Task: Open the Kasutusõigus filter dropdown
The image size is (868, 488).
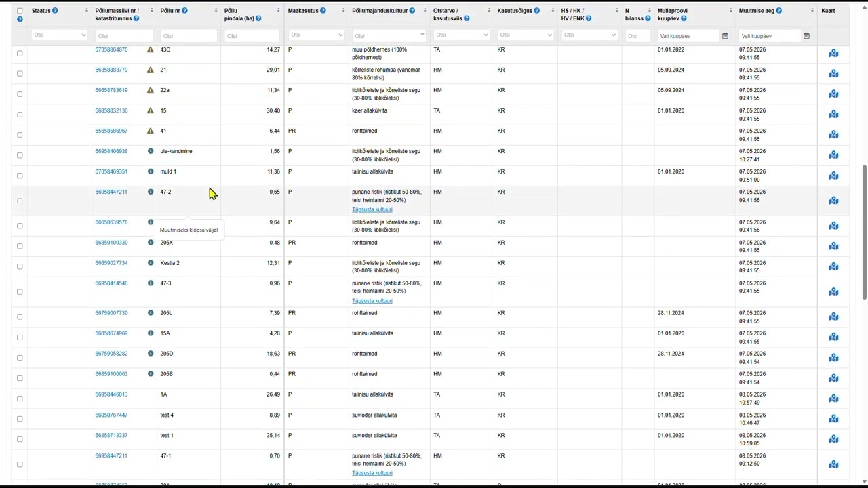Action: [526, 35]
